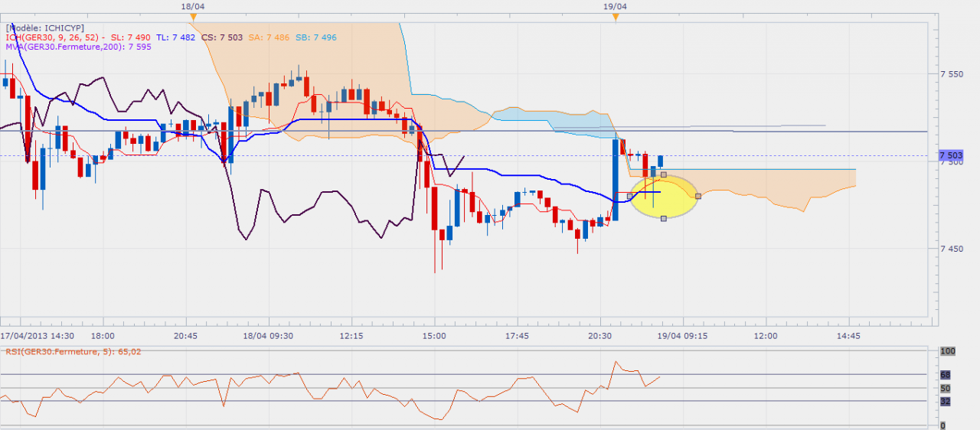Click the ICH(GER30, 9, 26, 52) indicator label
The width and height of the screenshot is (980, 430).
pos(55,36)
